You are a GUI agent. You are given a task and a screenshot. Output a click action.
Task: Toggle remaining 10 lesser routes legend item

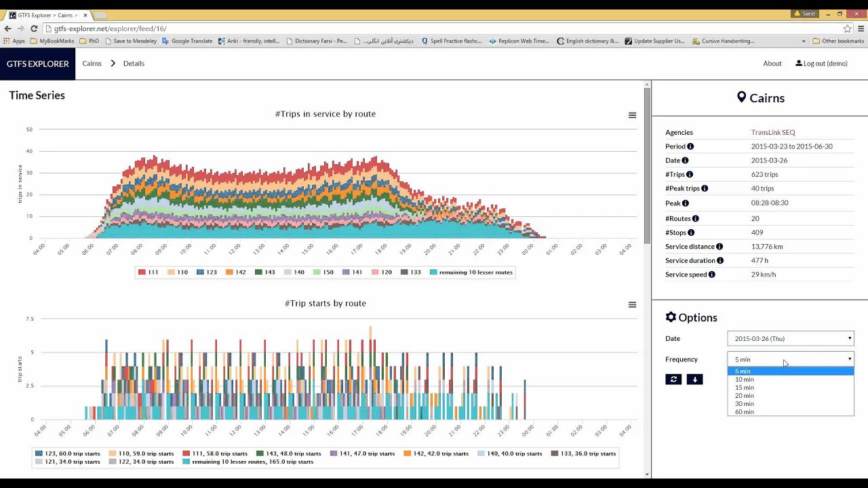coord(471,272)
